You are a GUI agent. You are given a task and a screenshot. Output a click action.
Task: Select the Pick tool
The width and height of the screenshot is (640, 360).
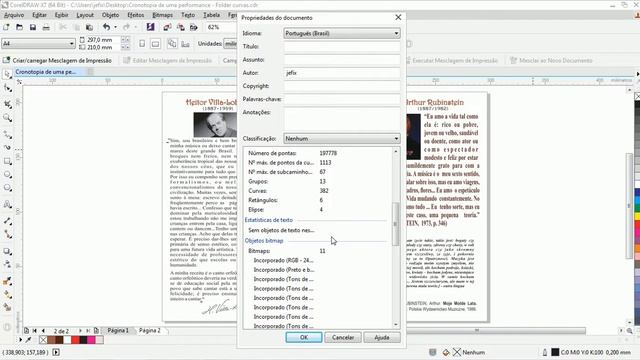tap(7, 74)
